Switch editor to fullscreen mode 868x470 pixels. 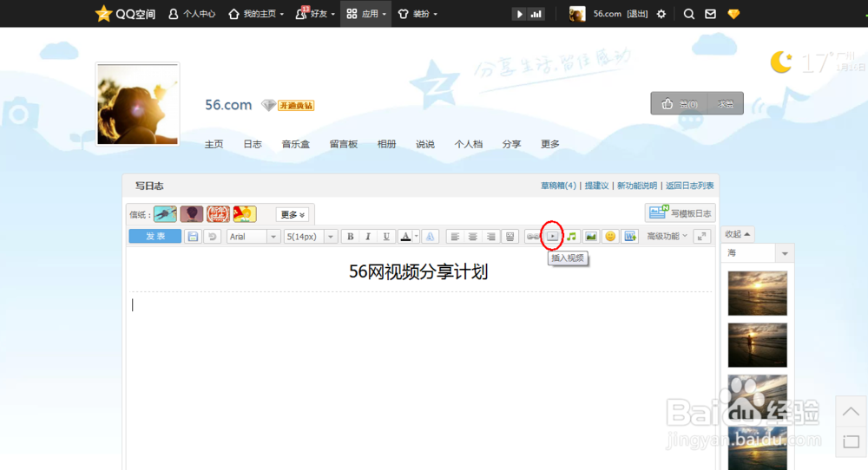[701, 237]
